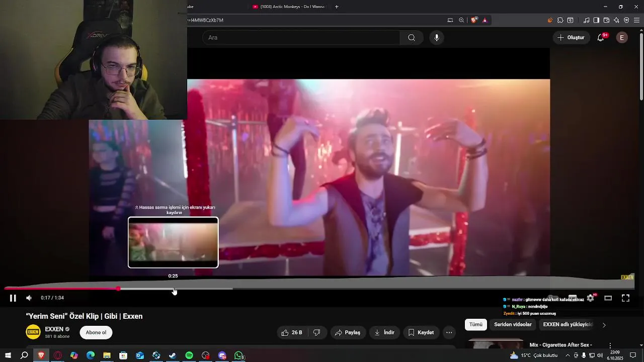Viewport: 644px width, 362px height.
Task: Open the Mix - Cigarettes After Sex video
Action: [x=560, y=345]
